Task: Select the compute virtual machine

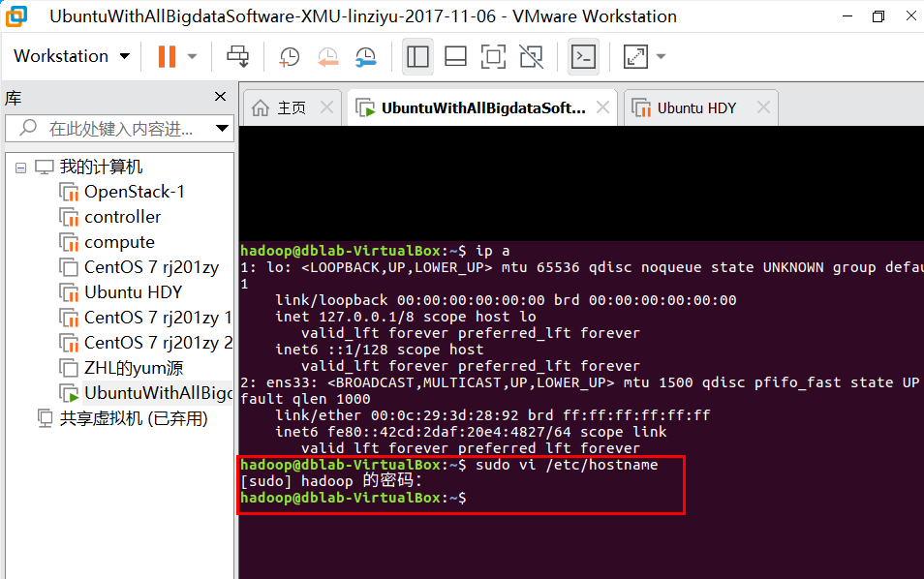Action: coord(120,242)
